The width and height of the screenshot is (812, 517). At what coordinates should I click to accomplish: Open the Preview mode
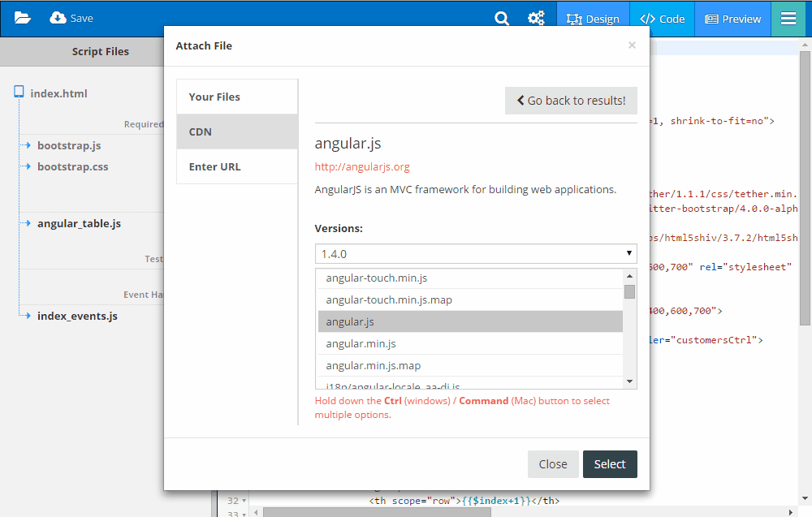pyautogui.click(x=732, y=19)
